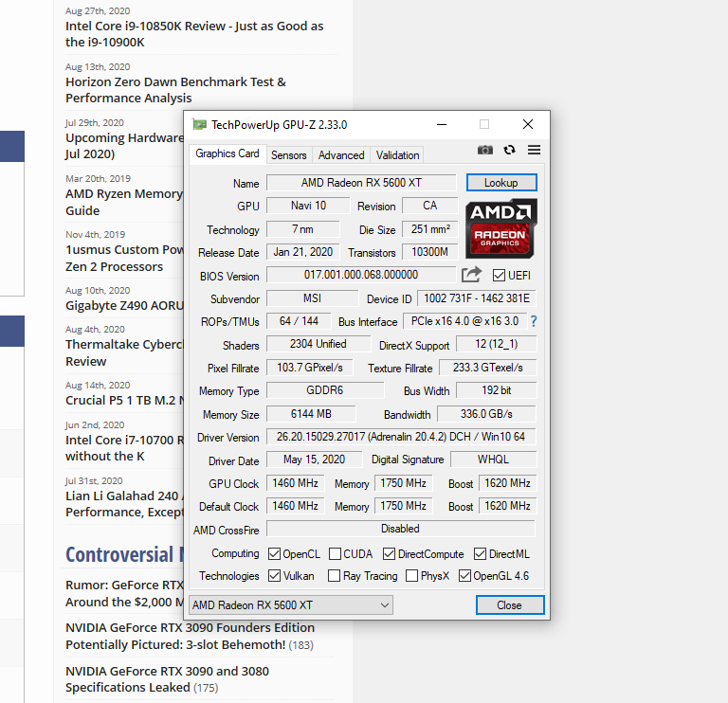This screenshot has width=728, height=703.
Task: Open the Upcoming Hardware article link
Action: (x=124, y=146)
